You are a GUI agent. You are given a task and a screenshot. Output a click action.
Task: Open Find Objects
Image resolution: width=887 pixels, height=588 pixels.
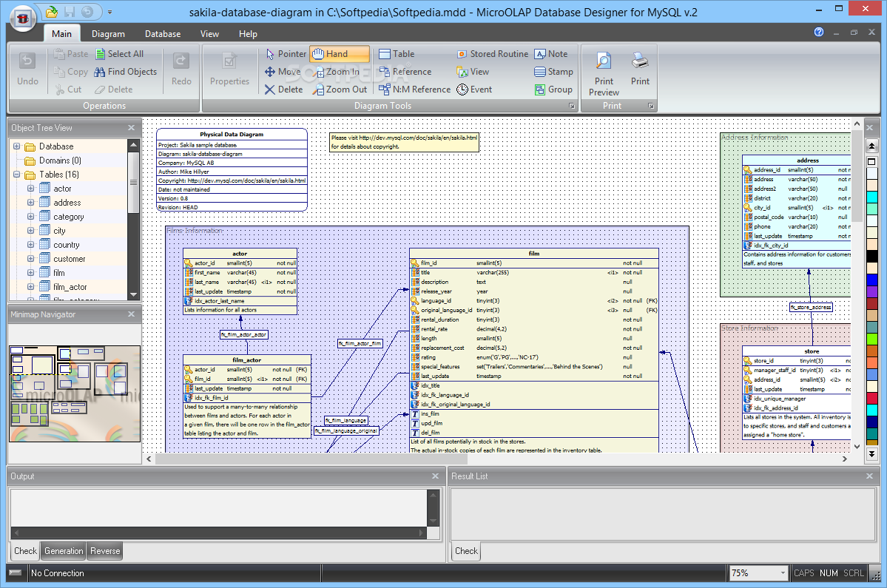(126, 72)
